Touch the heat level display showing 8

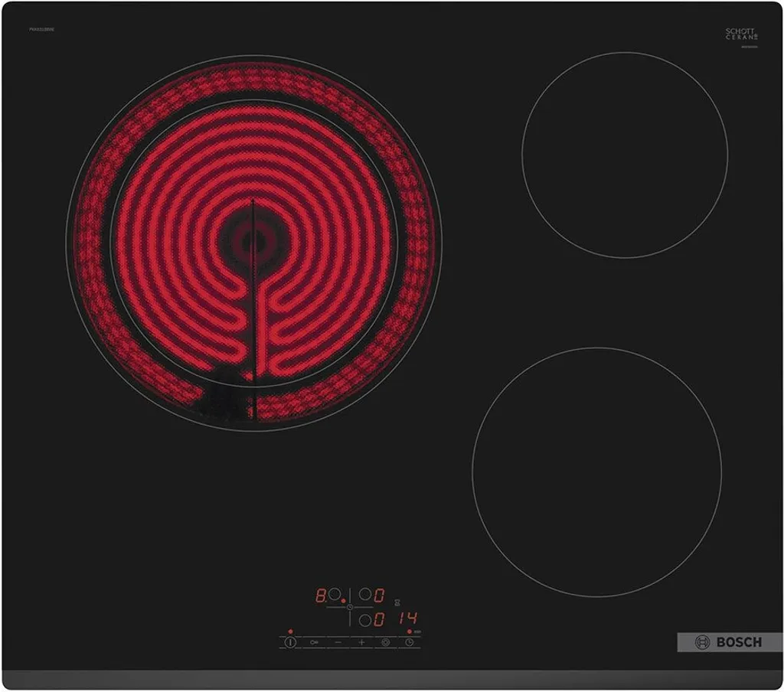[321, 595]
